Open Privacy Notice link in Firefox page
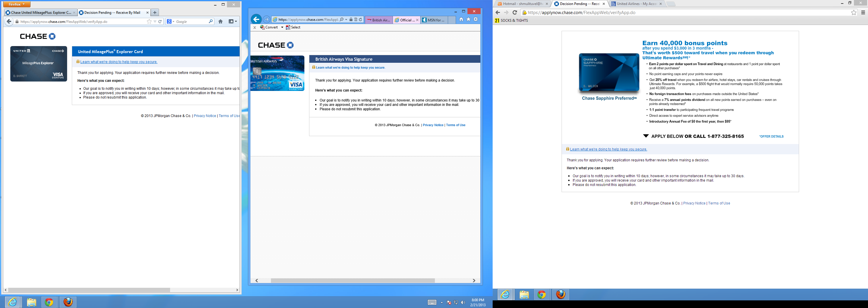This screenshot has height=308, width=868. point(205,116)
